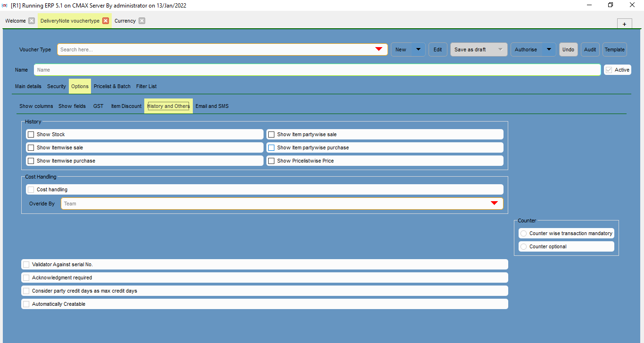Switch to GST sub-tab
Viewport: 644px width, 343px height.
pos(99,106)
